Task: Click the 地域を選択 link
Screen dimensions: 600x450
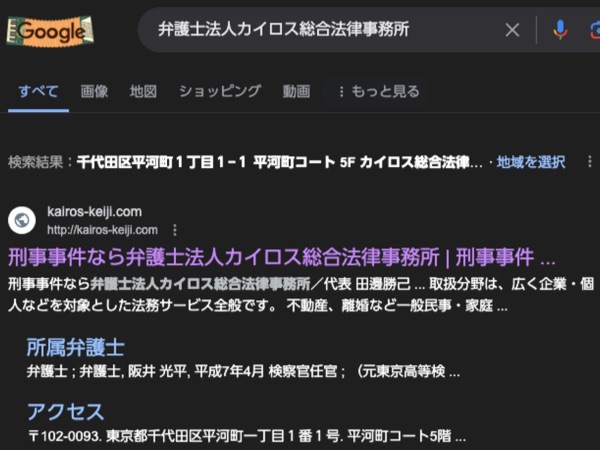Action: click(x=531, y=162)
